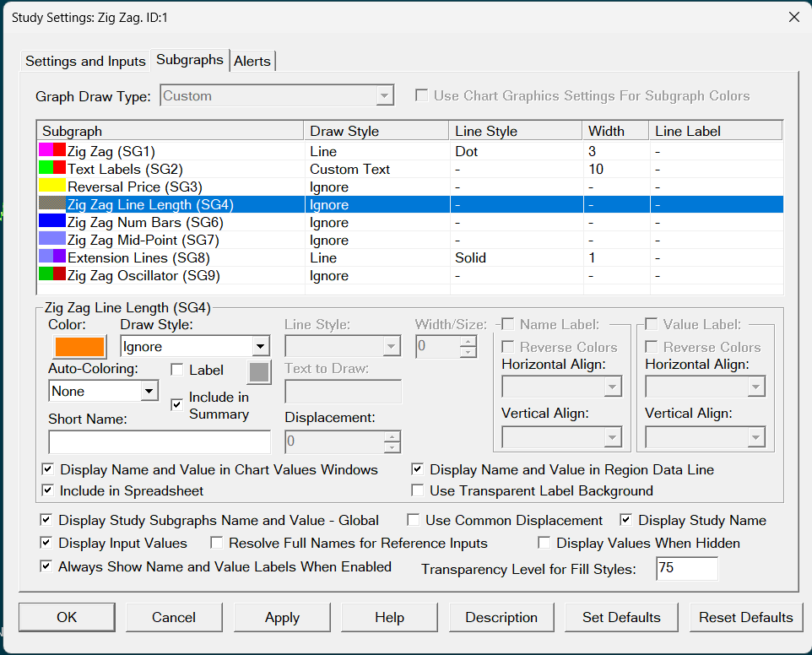This screenshot has height=655, width=812.
Task: Click the Text Labels (SG2) color icon
Action: [51, 169]
